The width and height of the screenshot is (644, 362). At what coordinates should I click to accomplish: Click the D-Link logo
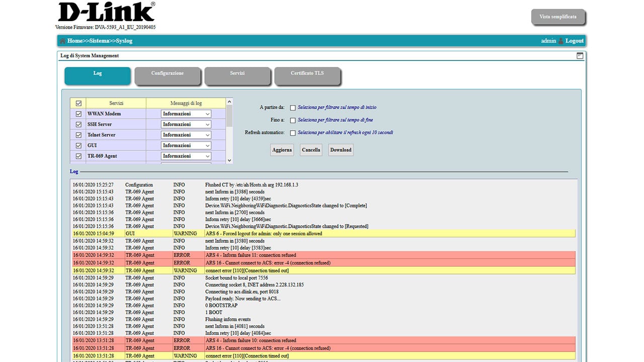tap(107, 12)
